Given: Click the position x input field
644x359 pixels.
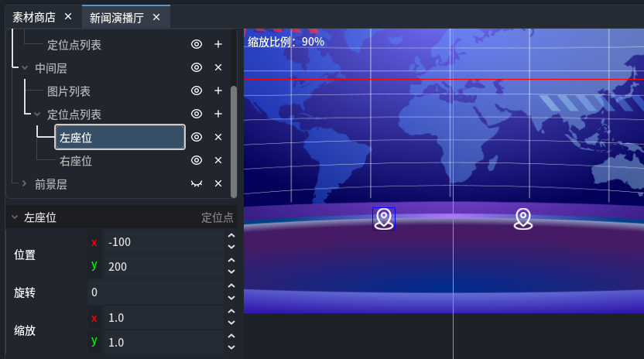Looking at the screenshot, I should [164, 242].
